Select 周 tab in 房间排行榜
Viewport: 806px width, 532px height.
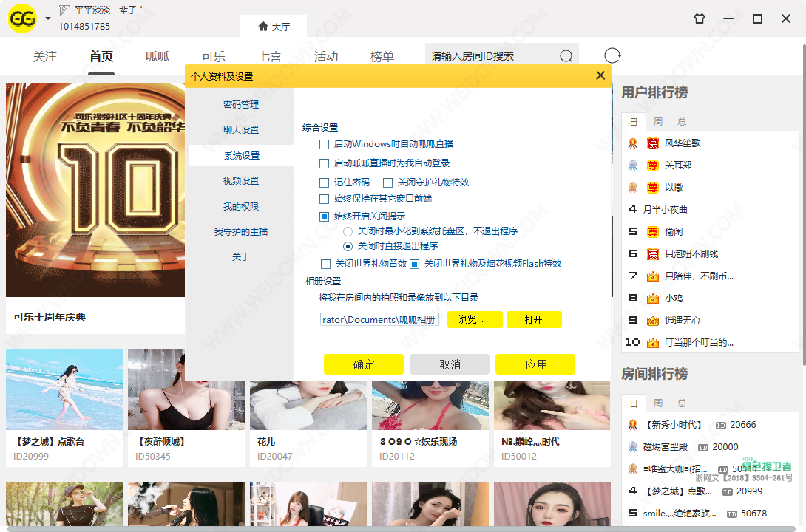pyautogui.click(x=658, y=403)
